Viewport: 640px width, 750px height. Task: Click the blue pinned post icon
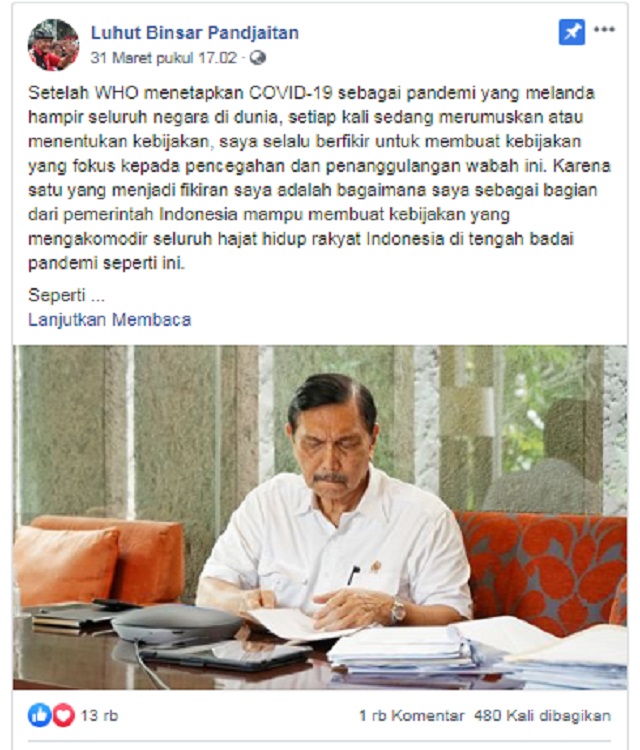572,32
